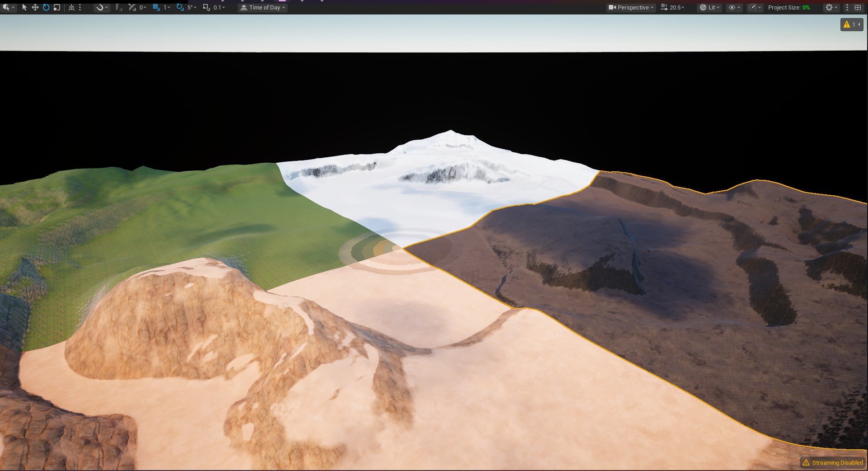Viewport: 868px width, 471px height.
Task: Open the viewport settings gear menu
Action: 831,7
